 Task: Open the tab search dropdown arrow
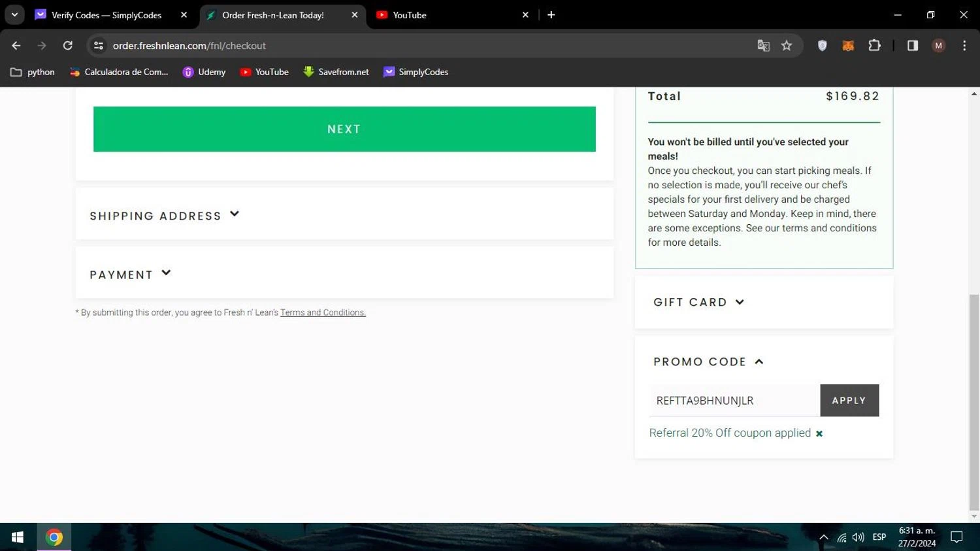click(x=14, y=15)
